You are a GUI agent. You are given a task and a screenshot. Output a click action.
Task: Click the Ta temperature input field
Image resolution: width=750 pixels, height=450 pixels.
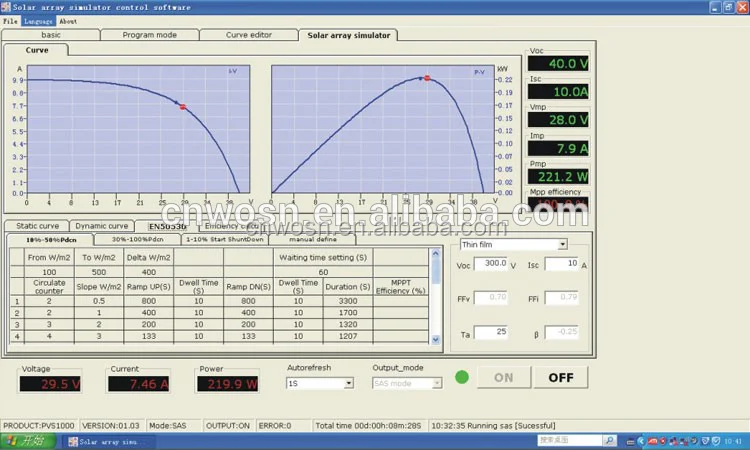pyautogui.click(x=491, y=331)
